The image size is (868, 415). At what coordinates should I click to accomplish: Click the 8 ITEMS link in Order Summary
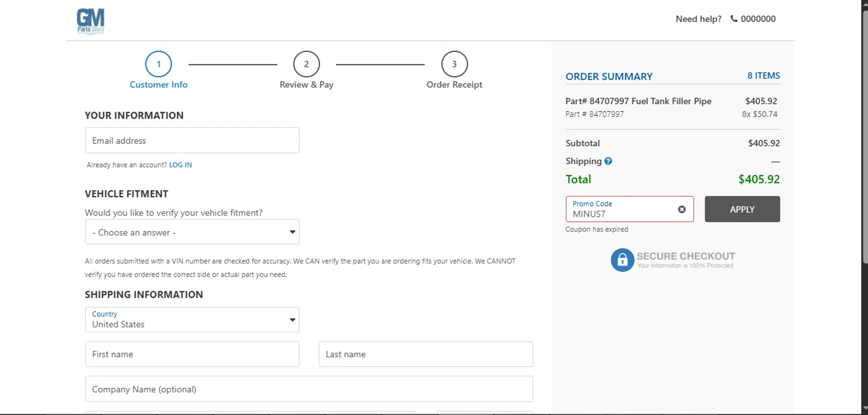point(764,76)
